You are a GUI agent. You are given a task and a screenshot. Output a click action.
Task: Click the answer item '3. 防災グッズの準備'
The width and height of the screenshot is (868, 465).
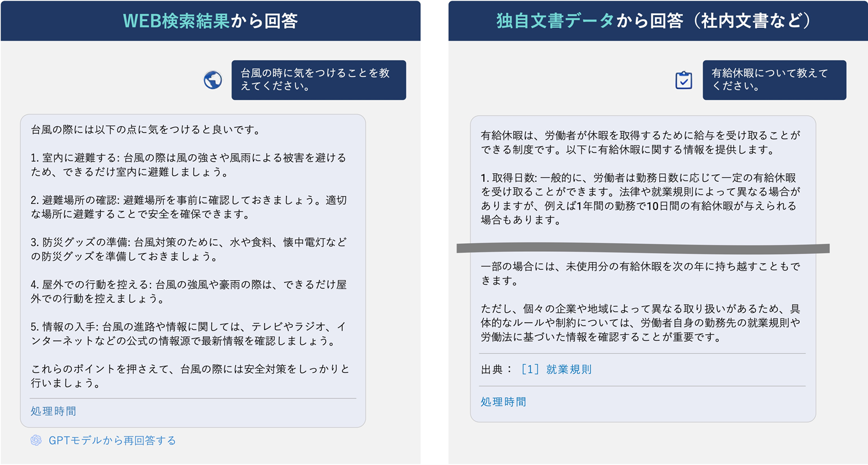coord(189,249)
